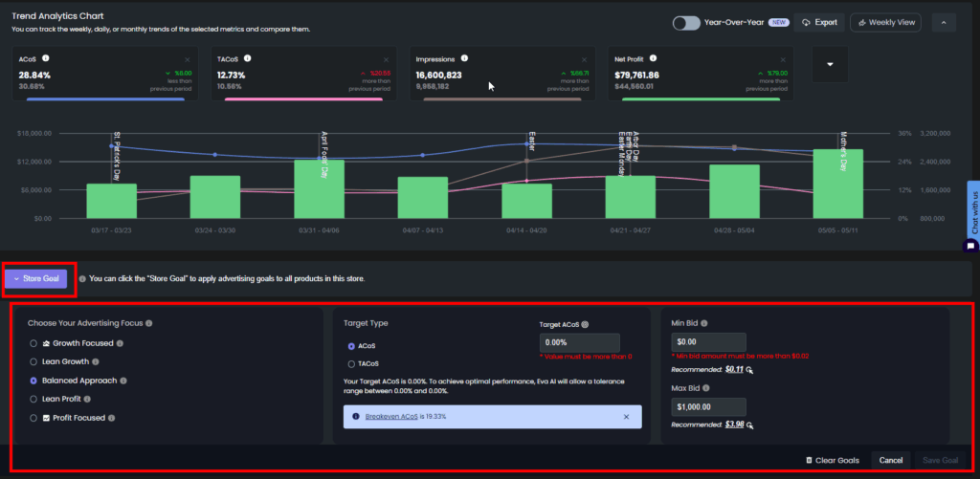This screenshot has width=980, height=479.
Task: Click the 03/31 - 04/06 green bar
Action: tap(319, 189)
